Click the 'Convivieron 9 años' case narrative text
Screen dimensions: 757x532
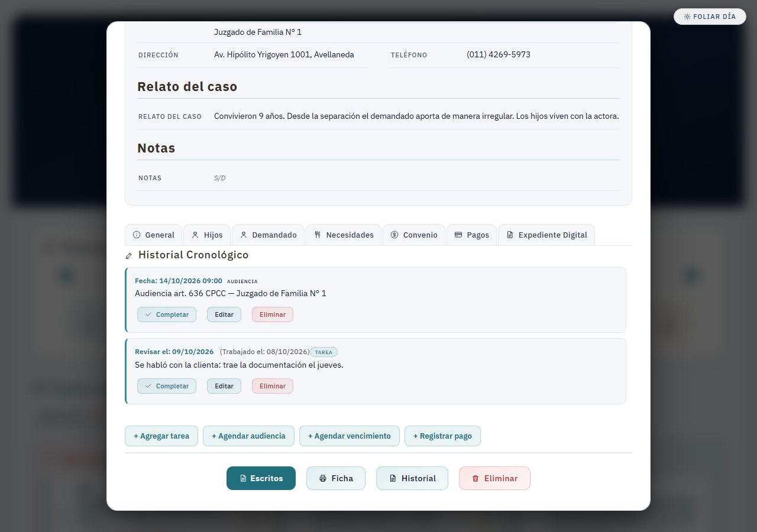pos(416,116)
